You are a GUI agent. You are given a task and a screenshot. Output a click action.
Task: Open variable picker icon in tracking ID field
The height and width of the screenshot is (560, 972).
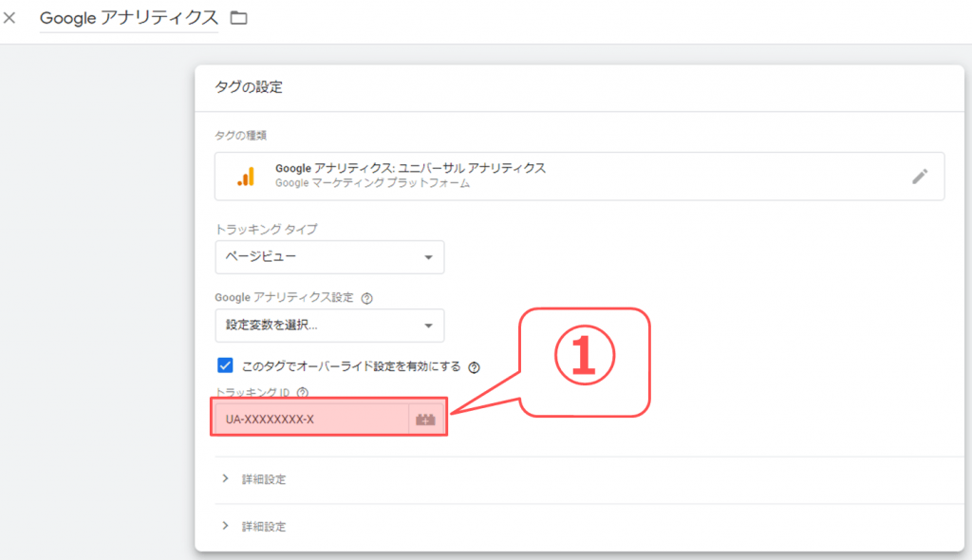(x=426, y=419)
